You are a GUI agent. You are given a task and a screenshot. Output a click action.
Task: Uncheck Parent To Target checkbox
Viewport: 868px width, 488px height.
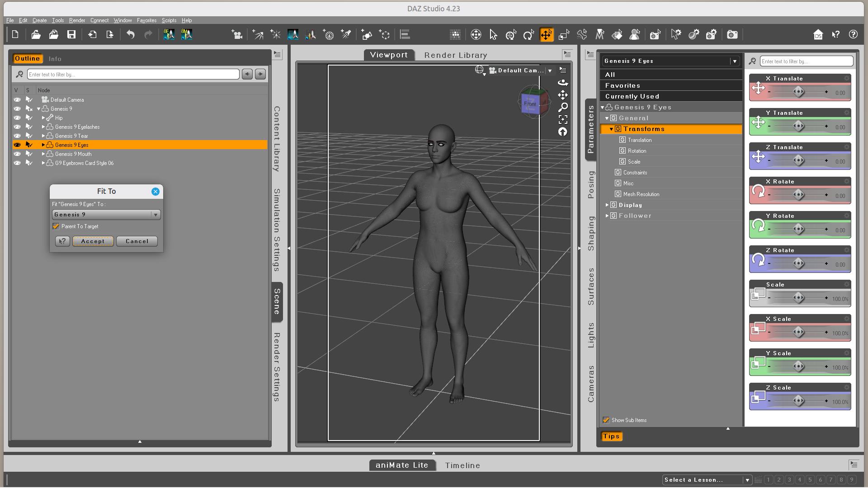pos(56,226)
